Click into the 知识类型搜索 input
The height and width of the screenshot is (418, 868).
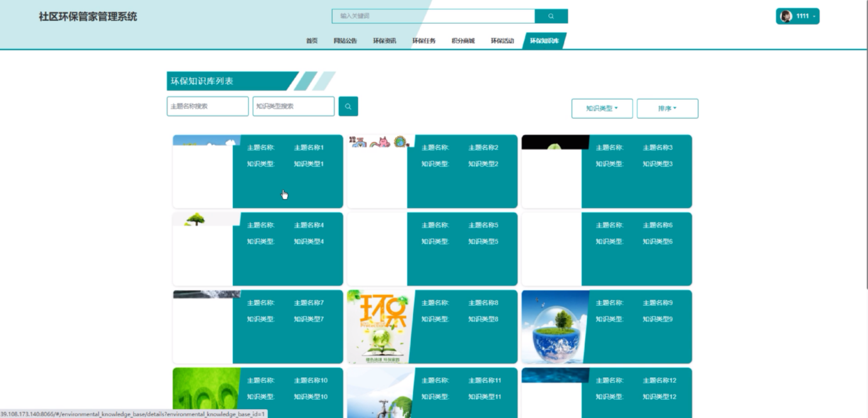point(294,106)
